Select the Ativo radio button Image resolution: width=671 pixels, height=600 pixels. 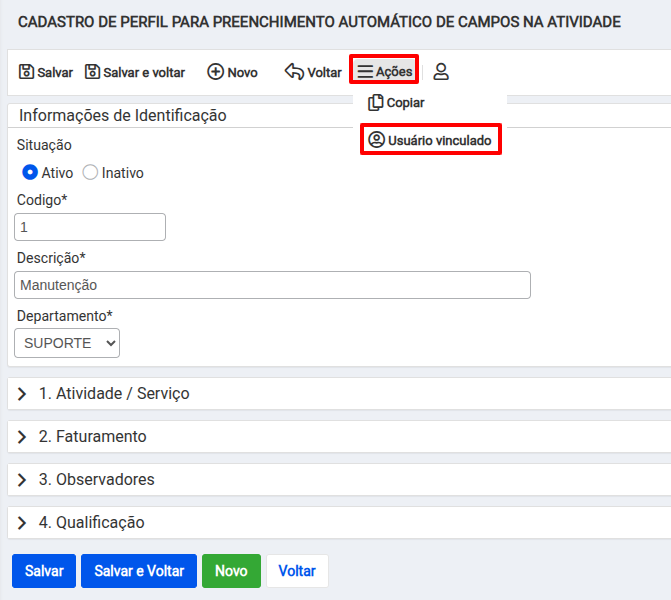30,172
